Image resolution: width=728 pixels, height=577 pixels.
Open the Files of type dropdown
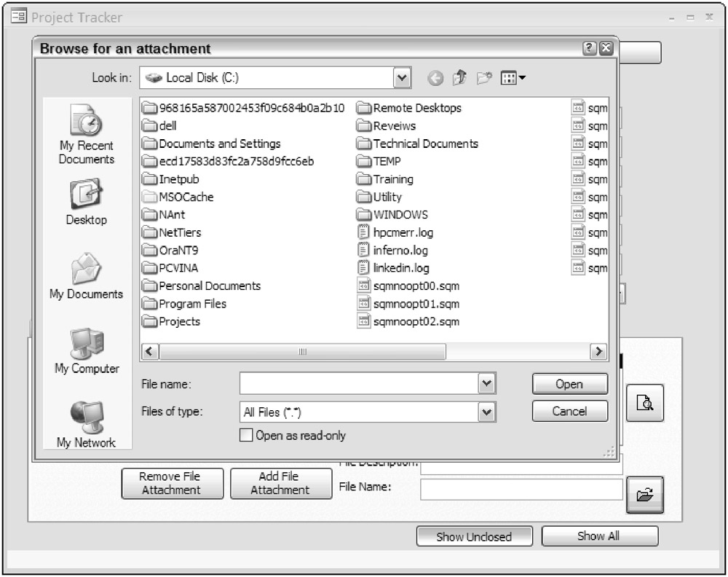pos(486,412)
